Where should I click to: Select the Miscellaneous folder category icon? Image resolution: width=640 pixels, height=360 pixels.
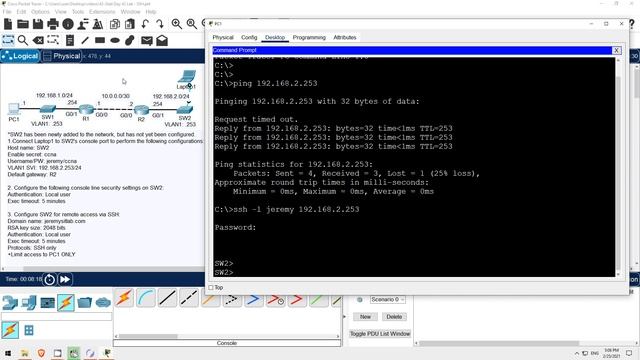click(84, 302)
